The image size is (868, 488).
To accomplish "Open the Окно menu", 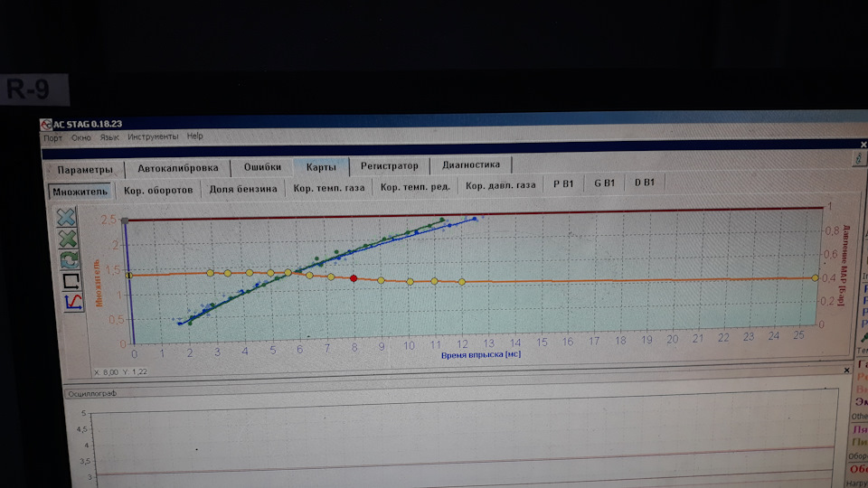I will tap(80, 137).
